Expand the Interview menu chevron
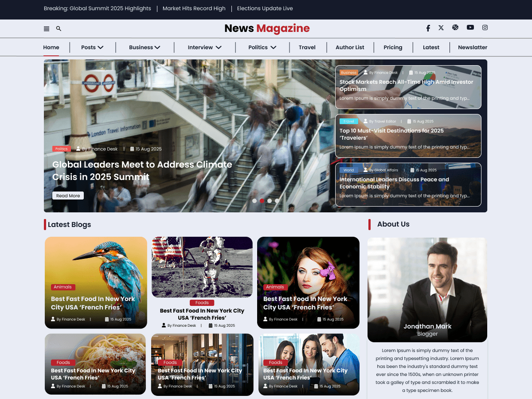This screenshot has width=532, height=399. pyautogui.click(x=219, y=47)
